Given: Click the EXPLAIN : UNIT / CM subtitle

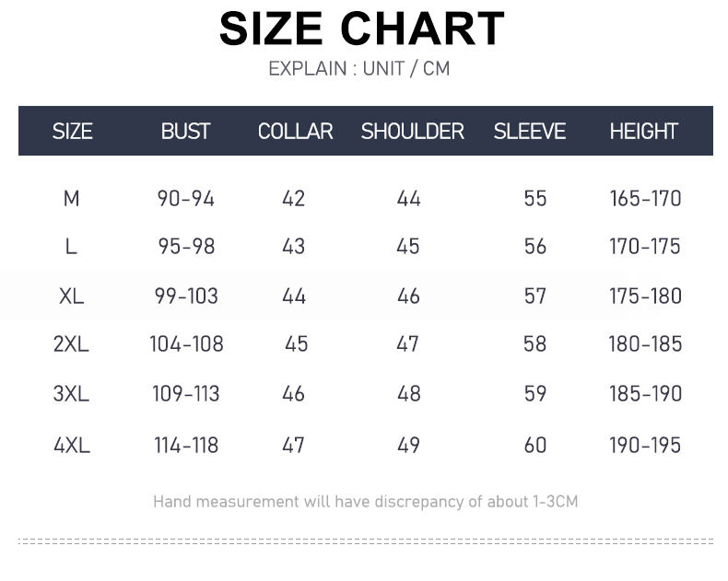Looking at the screenshot, I should 359,69.
